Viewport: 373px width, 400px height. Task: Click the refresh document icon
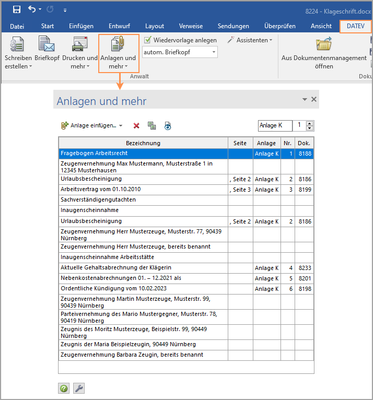pyautogui.click(x=168, y=126)
